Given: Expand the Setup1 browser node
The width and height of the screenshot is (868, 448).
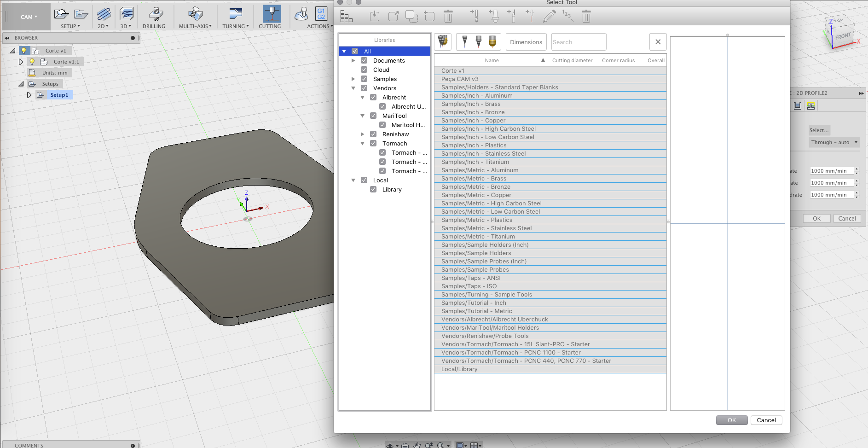Looking at the screenshot, I should point(29,95).
